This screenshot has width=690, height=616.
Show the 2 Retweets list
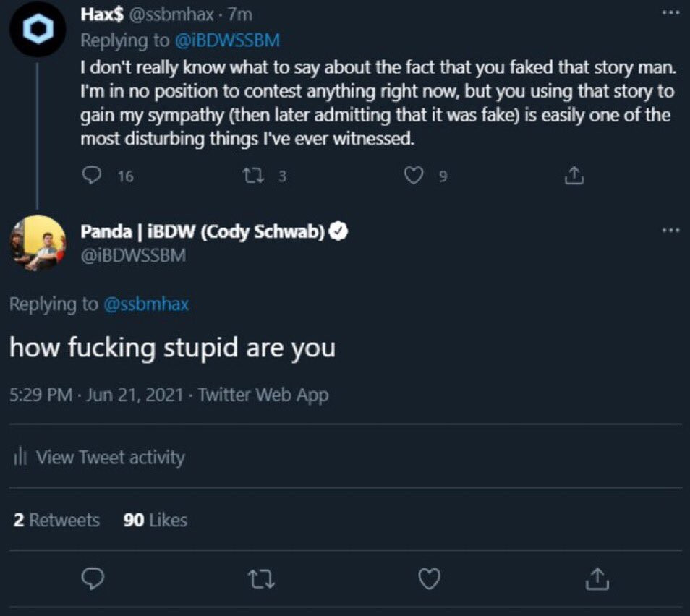click(x=56, y=520)
